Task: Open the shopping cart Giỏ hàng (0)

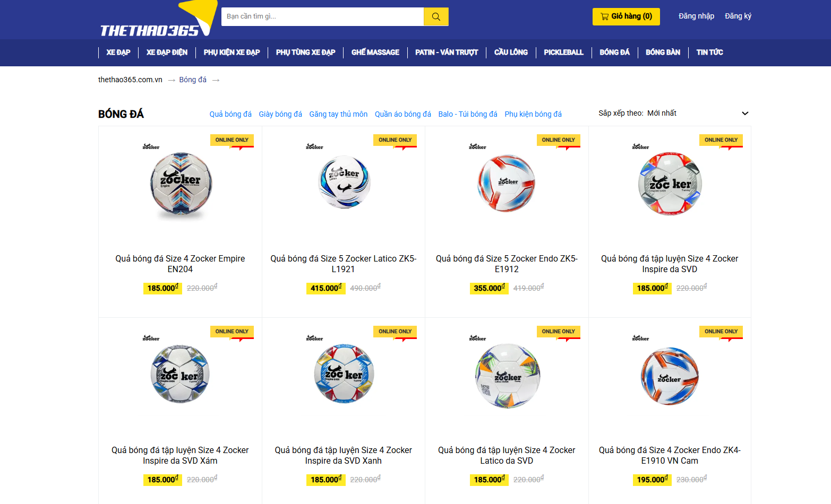Action: 626,16
